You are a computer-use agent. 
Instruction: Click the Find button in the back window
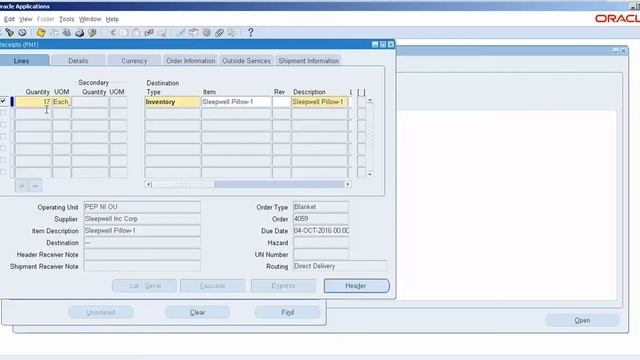point(287,312)
